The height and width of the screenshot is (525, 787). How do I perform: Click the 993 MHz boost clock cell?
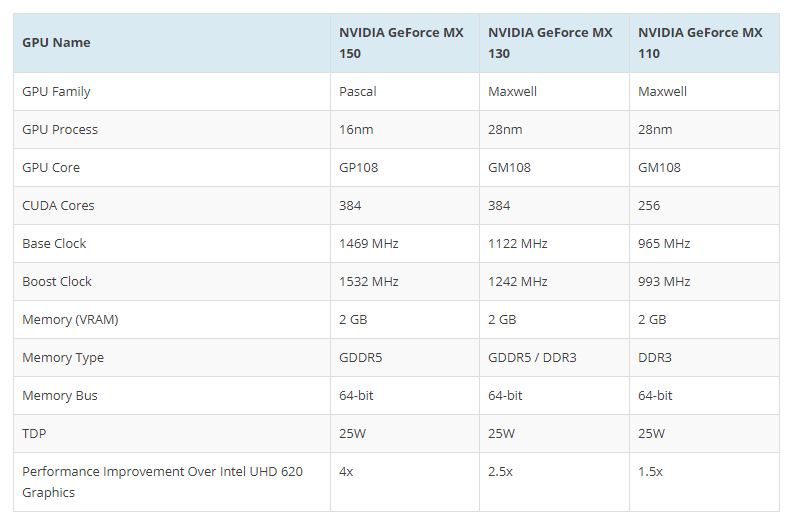tap(664, 281)
